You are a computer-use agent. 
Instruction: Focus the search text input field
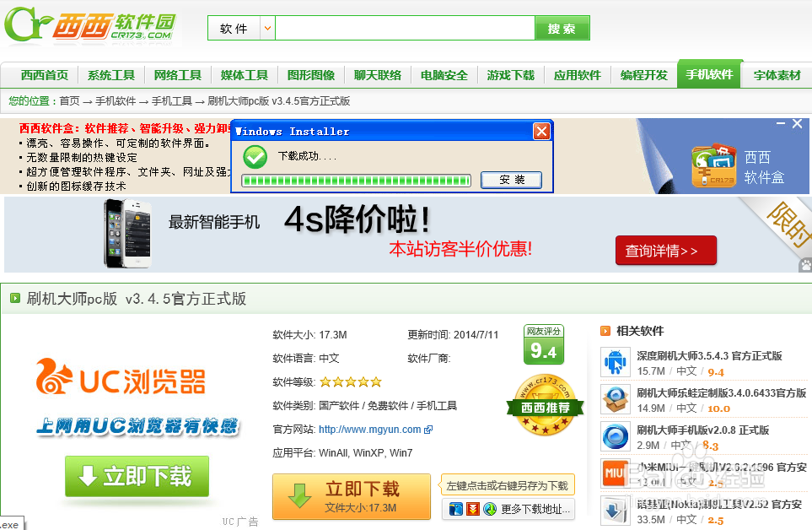(405, 28)
